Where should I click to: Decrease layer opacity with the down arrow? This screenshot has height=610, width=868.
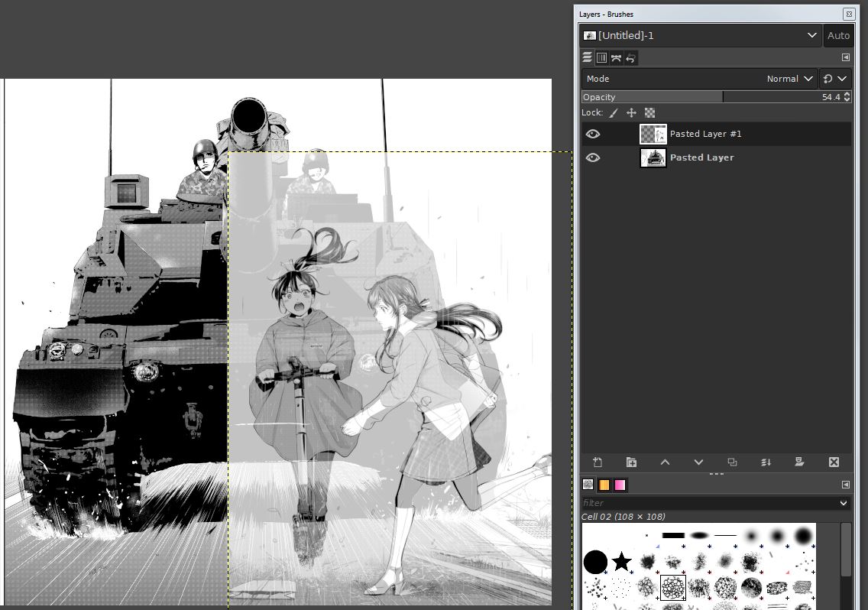(847, 100)
